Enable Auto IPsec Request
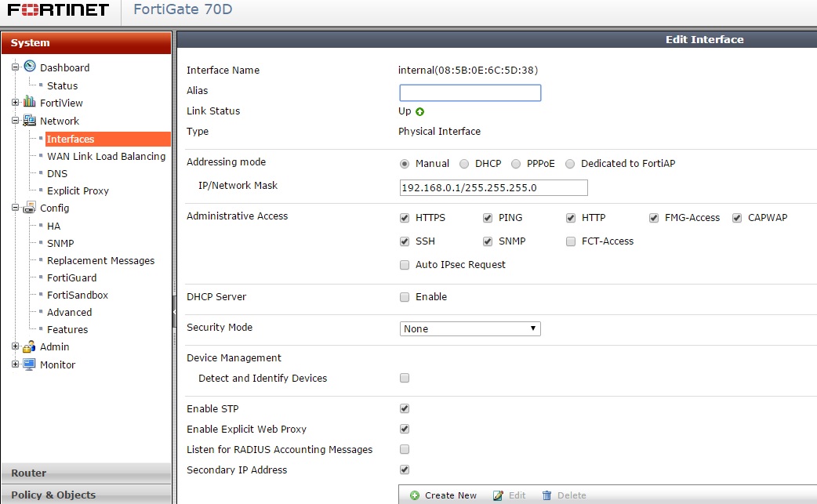817x504 pixels. (405, 264)
